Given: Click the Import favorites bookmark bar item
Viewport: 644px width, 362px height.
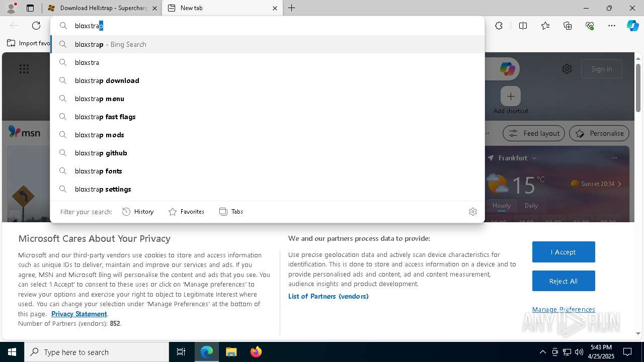Looking at the screenshot, I should pyautogui.click(x=29, y=43).
